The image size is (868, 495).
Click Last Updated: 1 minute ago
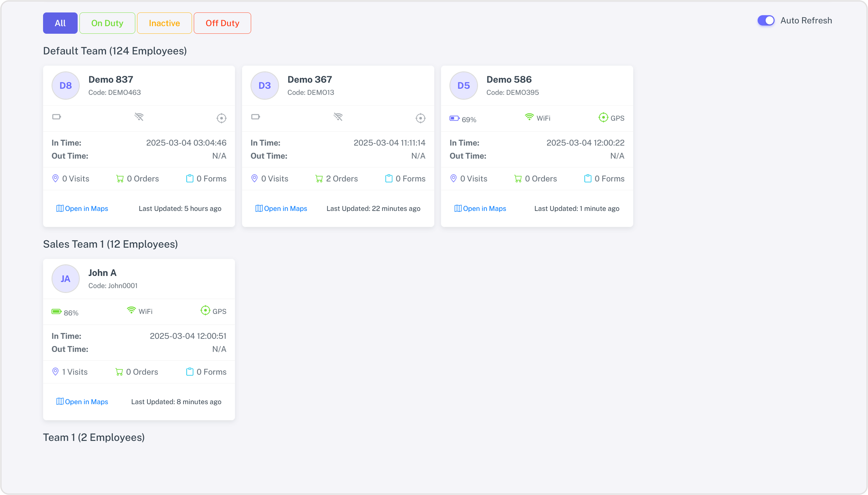pyautogui.click(x=577, y=208)
